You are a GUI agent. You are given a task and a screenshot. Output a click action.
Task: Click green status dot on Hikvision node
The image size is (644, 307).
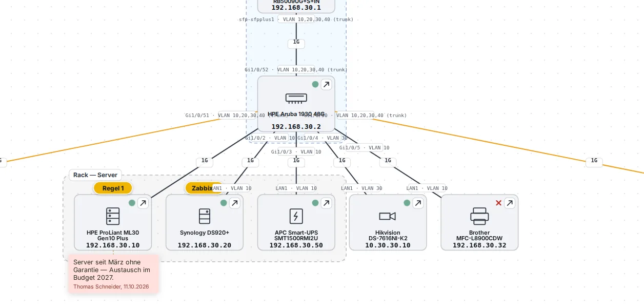coord(407,203)
